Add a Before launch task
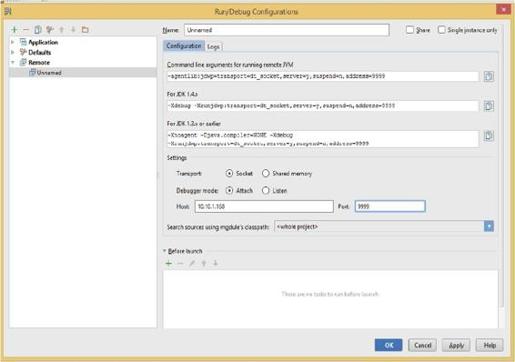Viewport: 515px width, 362px height. [x=169, y=263]
